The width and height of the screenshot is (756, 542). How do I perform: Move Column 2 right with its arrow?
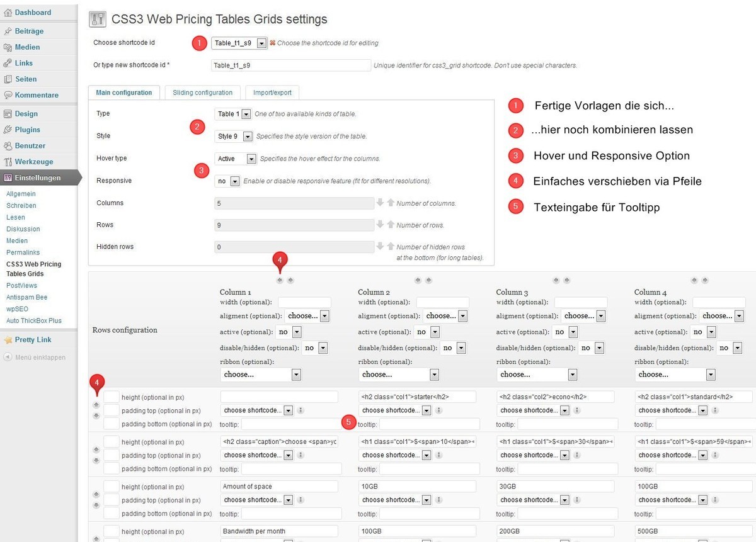pyautogui.click(x=428, y=280)
